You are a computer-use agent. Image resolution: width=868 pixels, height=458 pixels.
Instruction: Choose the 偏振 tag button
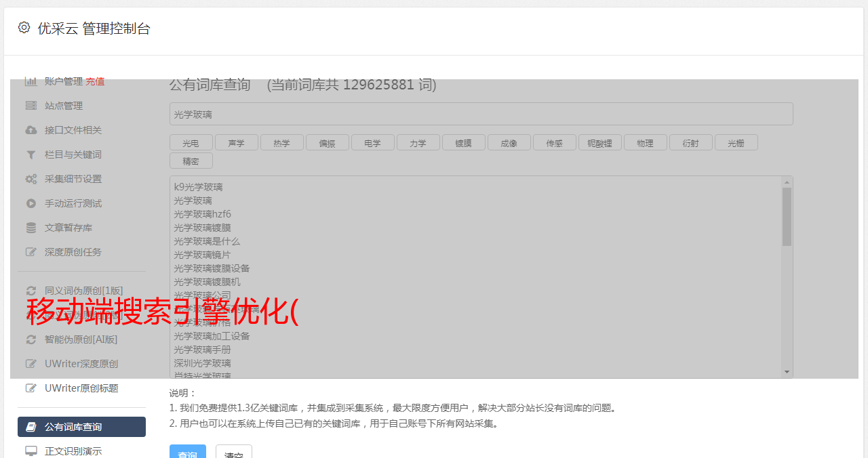pos(328,142)
